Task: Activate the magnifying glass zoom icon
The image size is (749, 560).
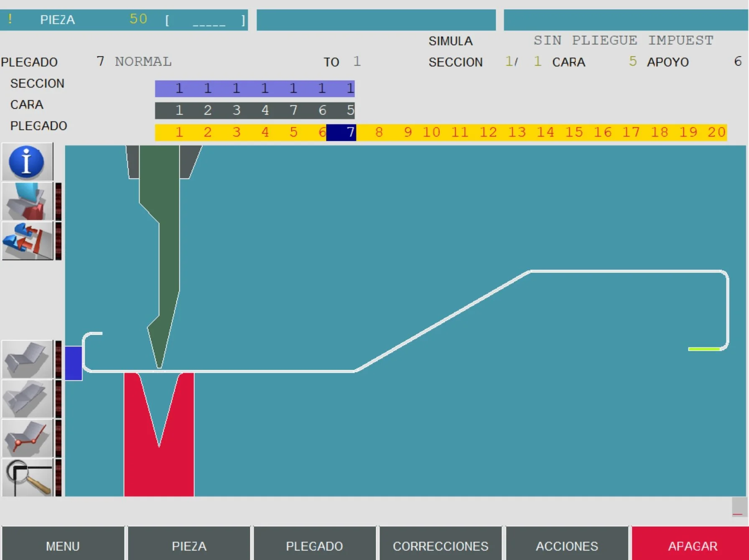Action: (x=27, y=478)
